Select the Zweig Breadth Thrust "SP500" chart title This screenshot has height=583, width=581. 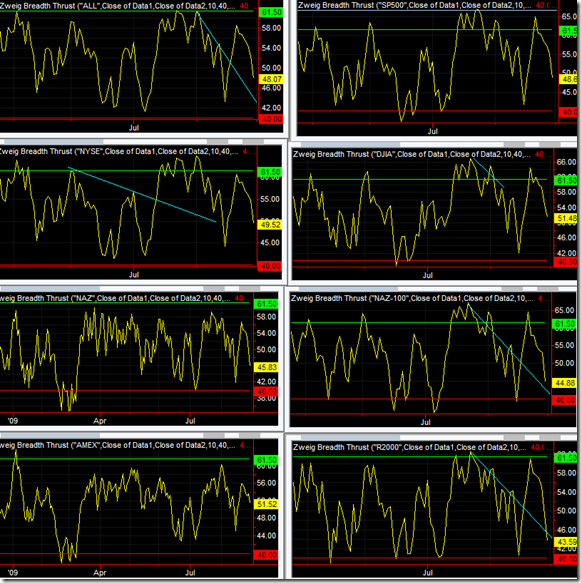coord(414,6)
